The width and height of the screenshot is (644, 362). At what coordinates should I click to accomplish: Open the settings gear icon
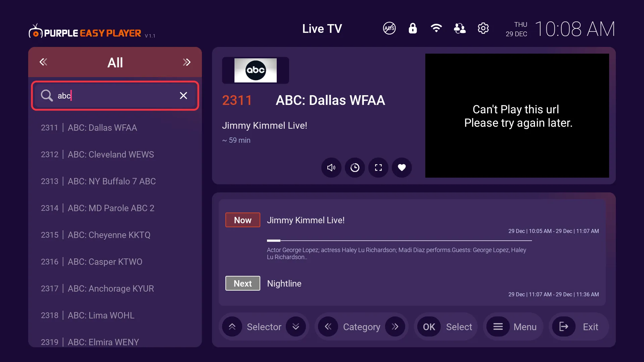pyautogui.click(x=483, y=28)
